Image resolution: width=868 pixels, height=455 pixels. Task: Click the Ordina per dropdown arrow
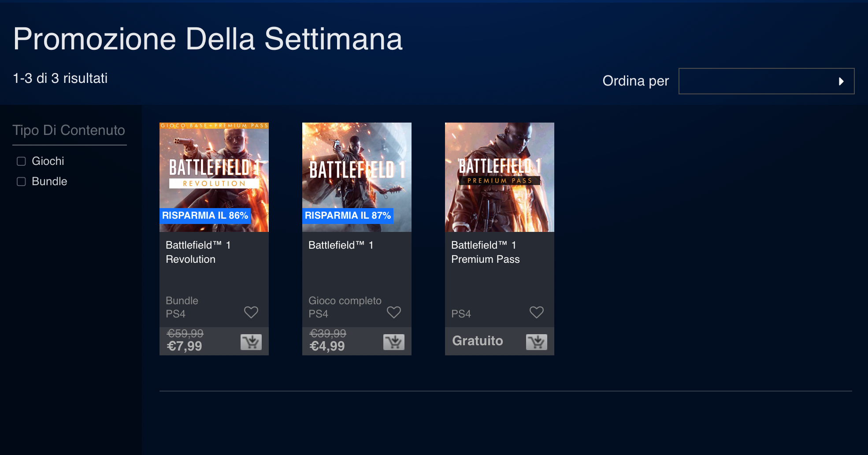[841, 81]
